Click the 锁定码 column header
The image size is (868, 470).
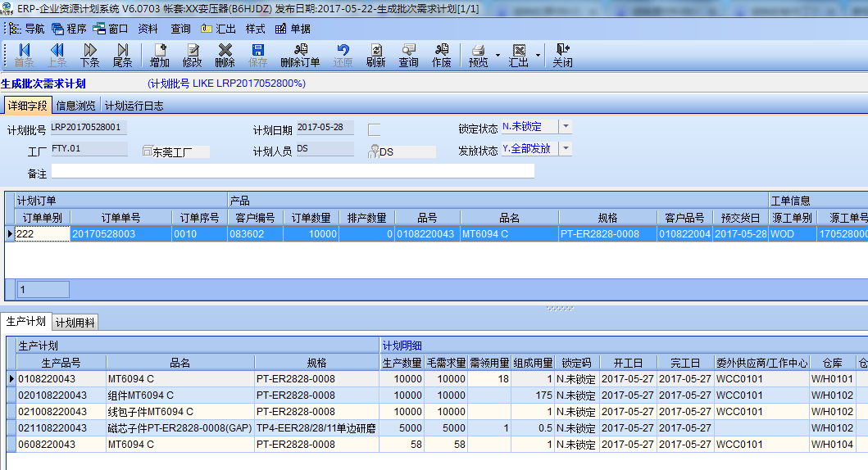(x=577, y=363)
